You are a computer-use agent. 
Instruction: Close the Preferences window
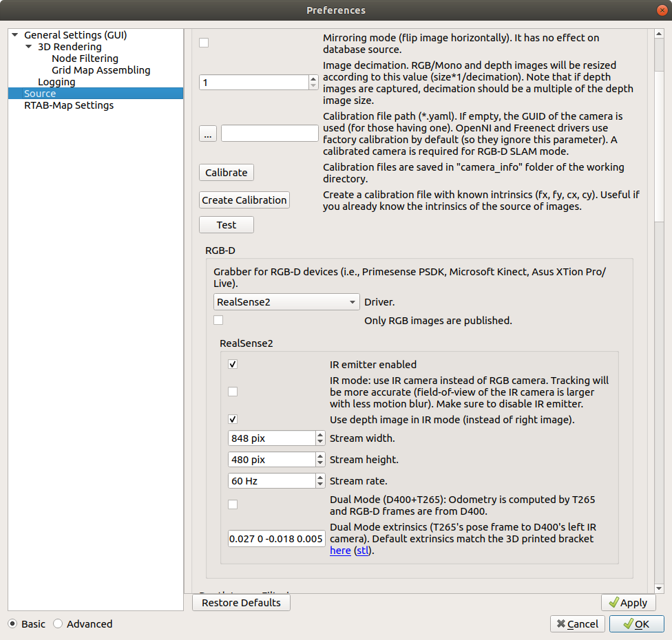660,10
